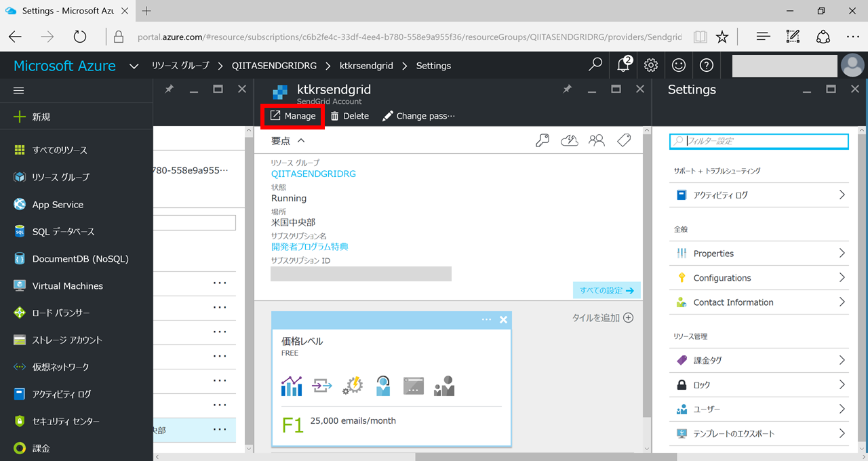Open 仮想ネットワーク in the sidebar
This screenshot has height=461, width=868.
click(x=77, y=367)
